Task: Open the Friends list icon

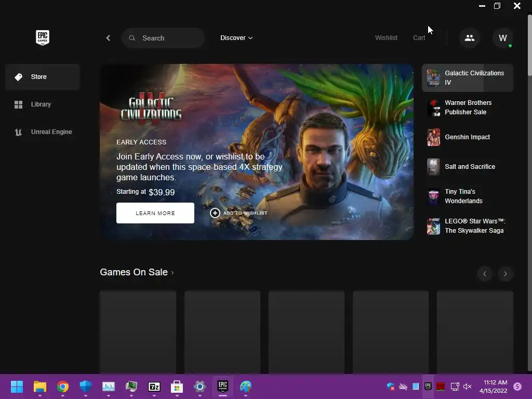Action: [470, 38]
